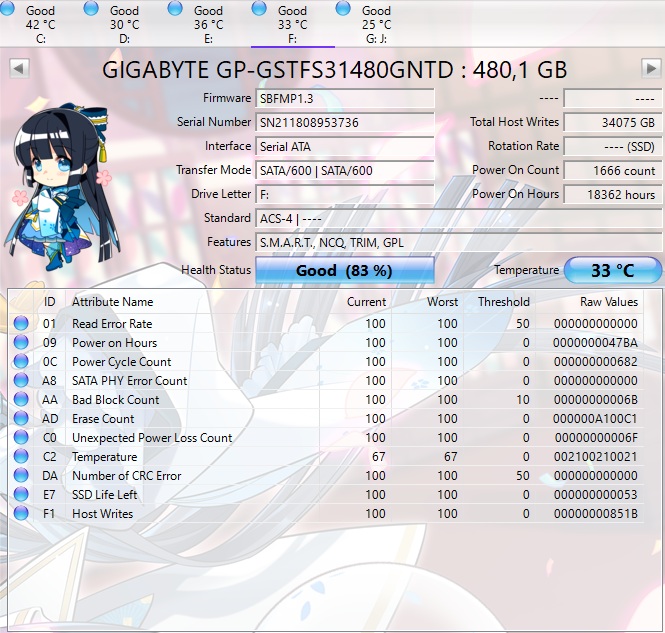
Task: Click the next disk right arrow
Action: click(649, 68)
